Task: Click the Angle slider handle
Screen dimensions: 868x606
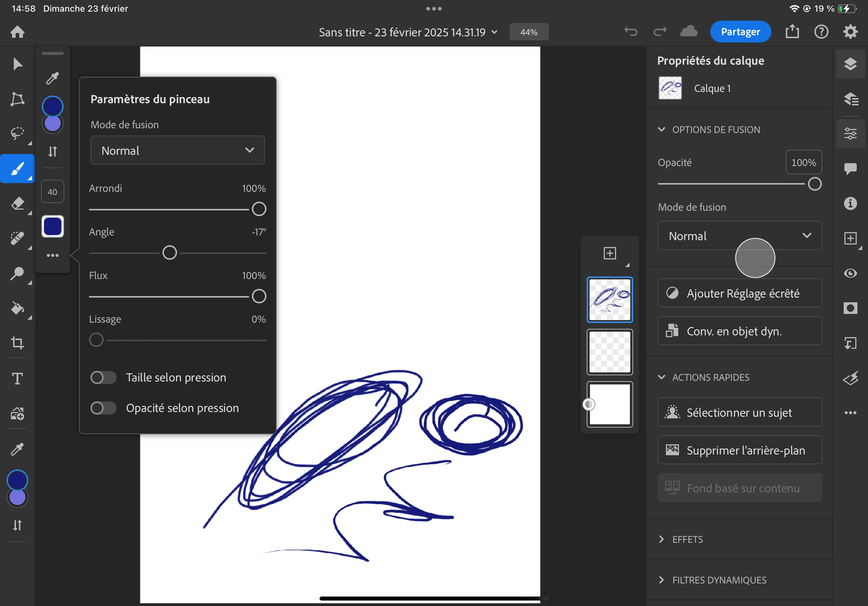Action: pyautogui.click(x=169, y=253)
